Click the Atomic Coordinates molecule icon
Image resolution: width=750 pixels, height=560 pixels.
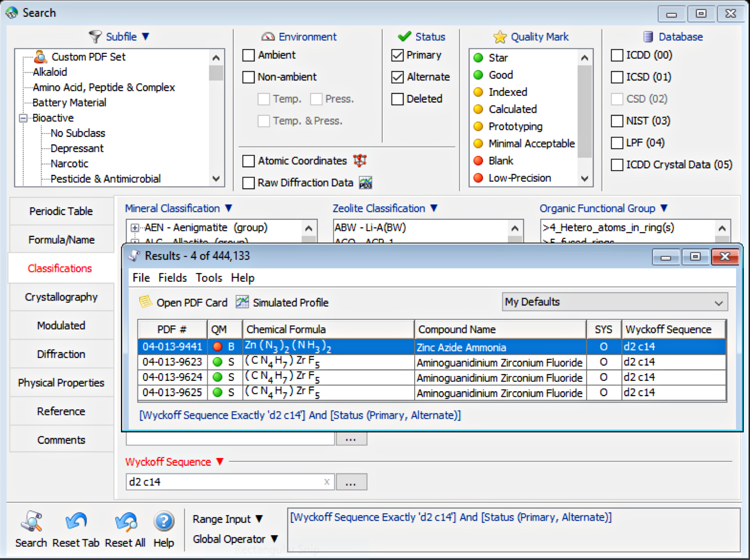coord(360,160)
